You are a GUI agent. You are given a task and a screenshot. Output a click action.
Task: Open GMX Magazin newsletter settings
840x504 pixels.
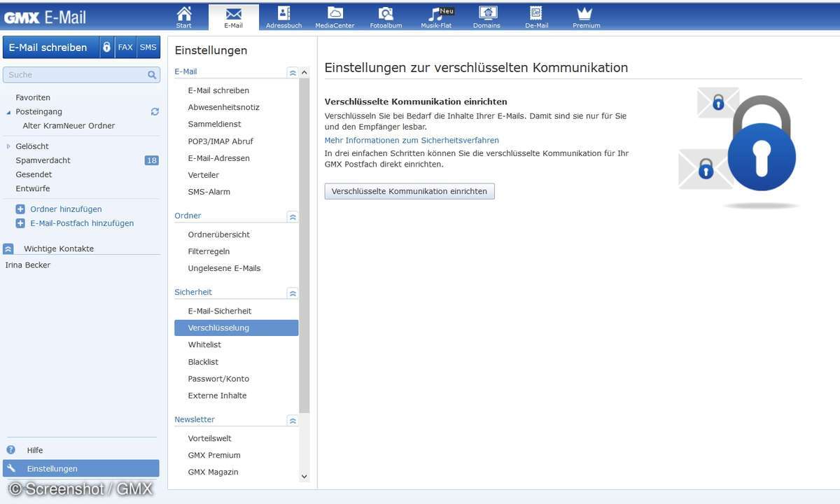[x=213, y=472]
